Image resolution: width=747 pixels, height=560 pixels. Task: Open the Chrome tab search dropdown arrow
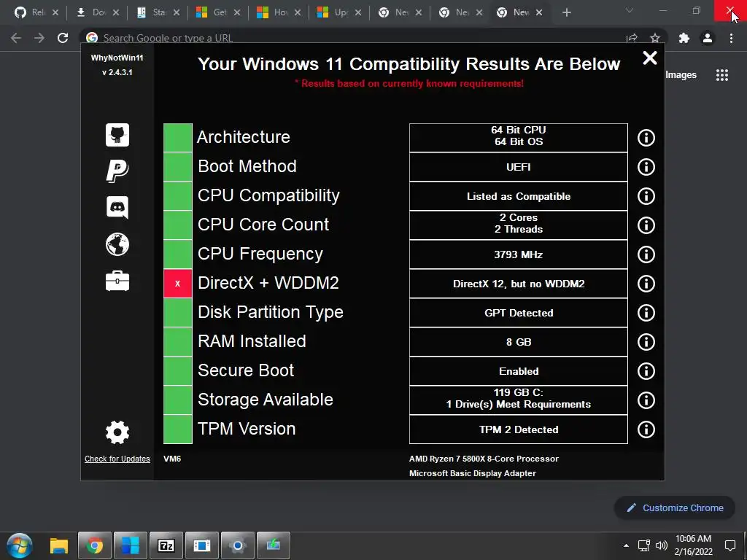[630, 10]
